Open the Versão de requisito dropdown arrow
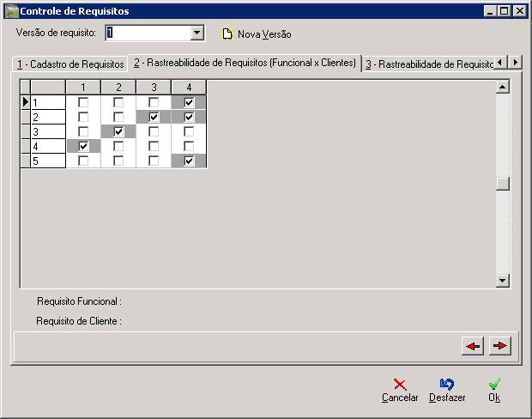The width and height of the screenshot is (532, 419). 196,33
